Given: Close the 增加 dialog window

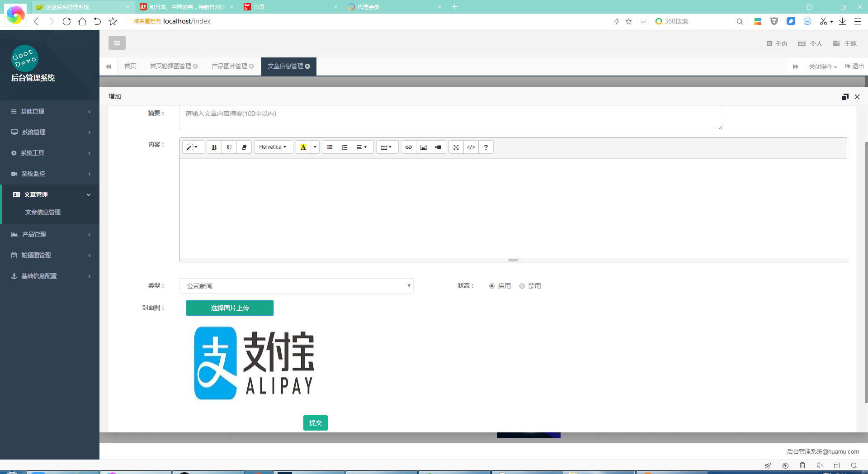Looking at the screenshot, I should (857, 97).
